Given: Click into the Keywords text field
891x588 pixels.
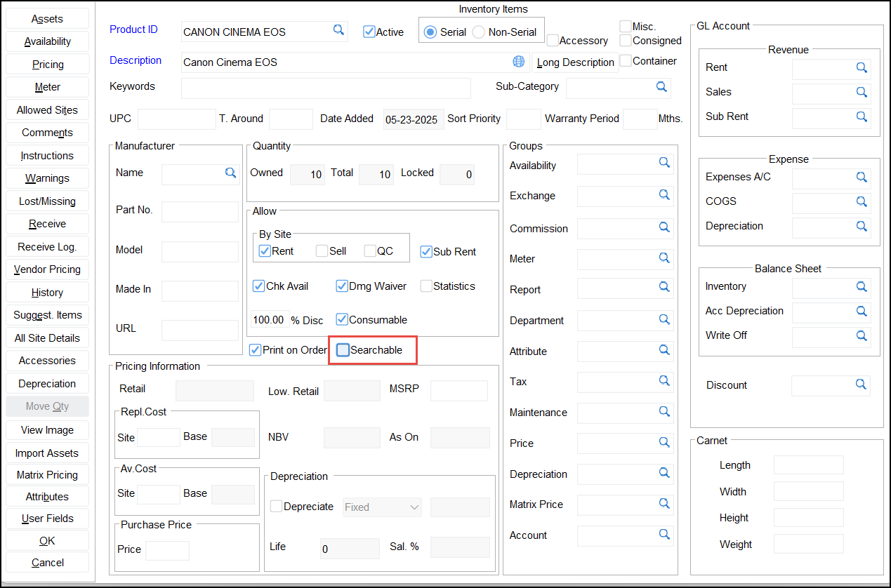Looking at the screenshot, I should 326,88.
